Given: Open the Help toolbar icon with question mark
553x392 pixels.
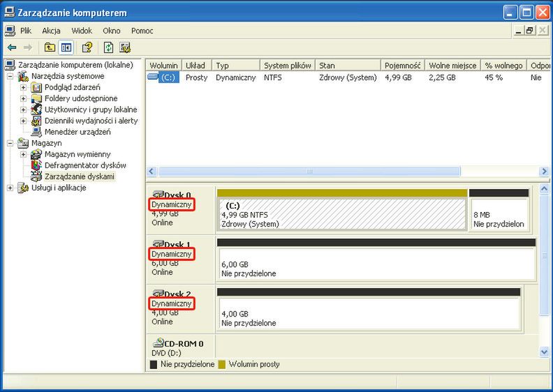Looking at the screenshot, I should (x=87, y=47).
